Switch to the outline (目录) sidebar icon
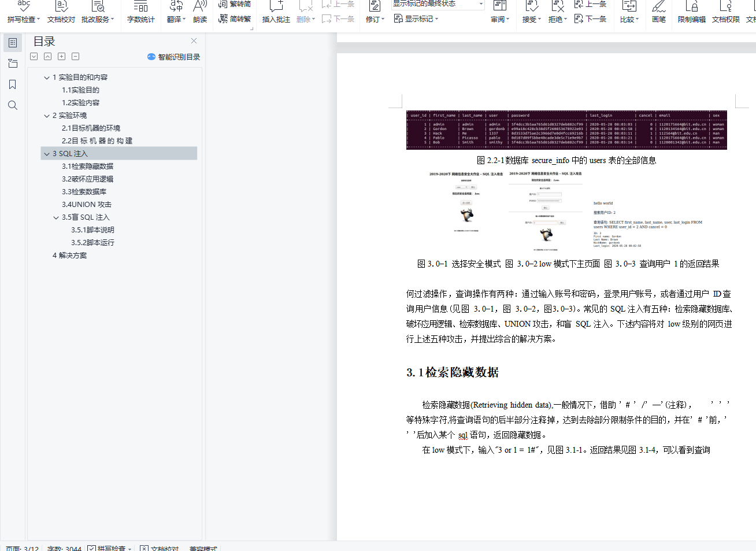This screenshot has height=551, width=756. click(13, 43)
